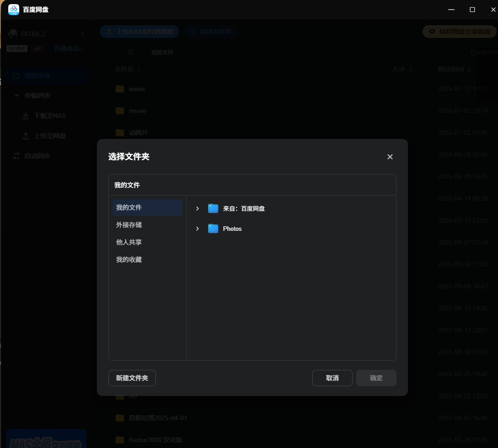Expand the 来自：百度网盘 folder chevron

[198, 208]
